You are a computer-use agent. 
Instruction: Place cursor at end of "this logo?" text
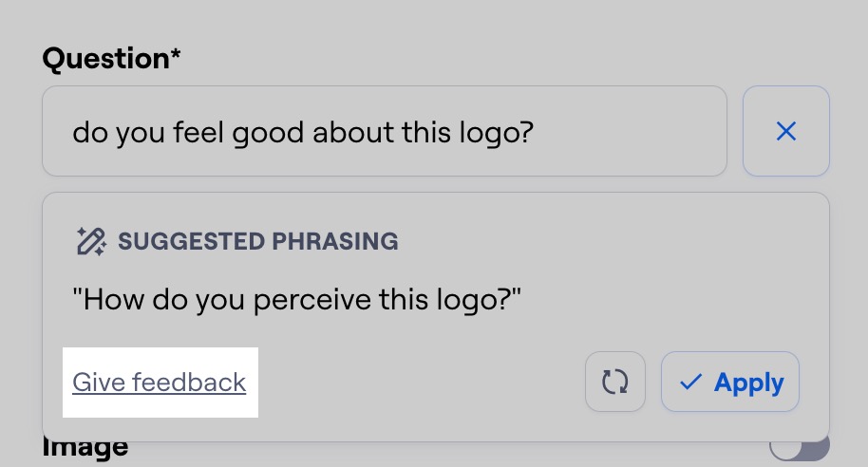536,132
